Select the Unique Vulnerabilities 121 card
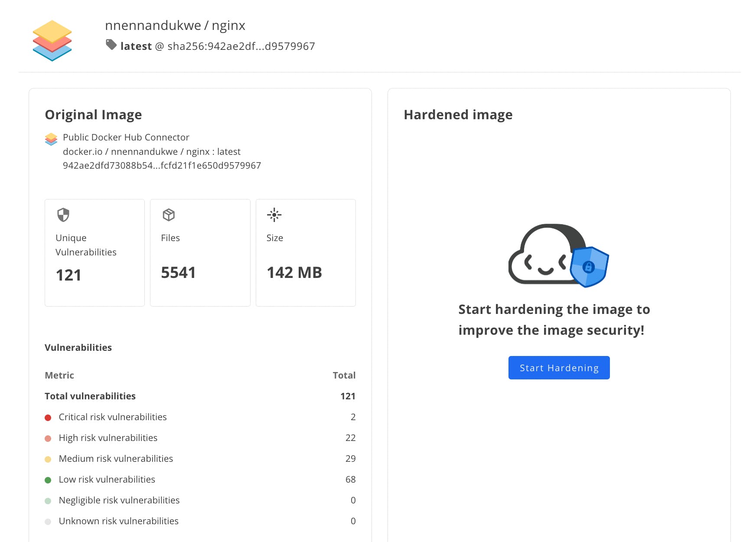 [94, 253]
